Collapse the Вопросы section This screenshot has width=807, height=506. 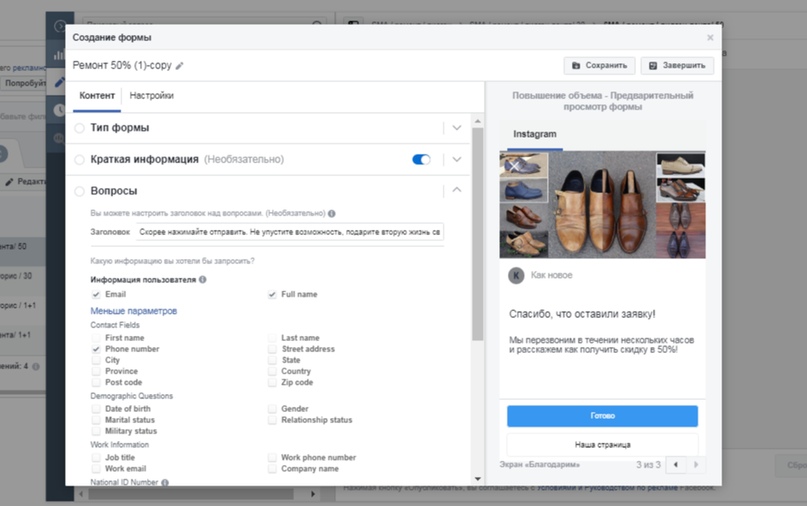[457, 190]
